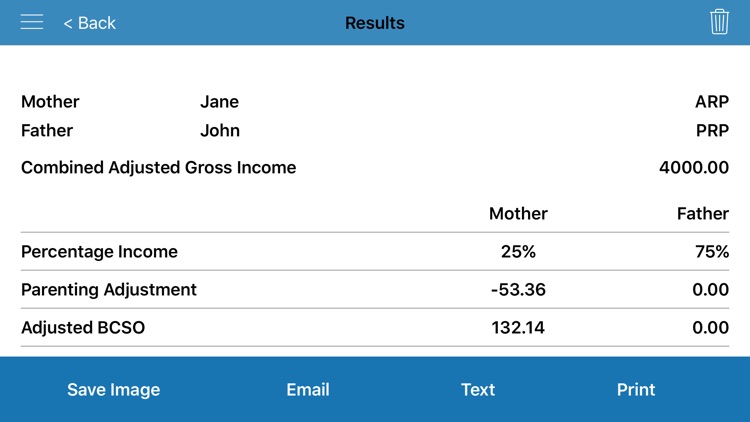Go back using the Back button

pos(89,23)
